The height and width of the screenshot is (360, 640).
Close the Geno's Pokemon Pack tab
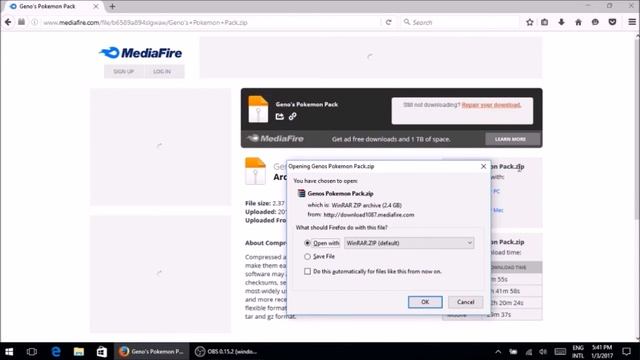click(96, 7)
